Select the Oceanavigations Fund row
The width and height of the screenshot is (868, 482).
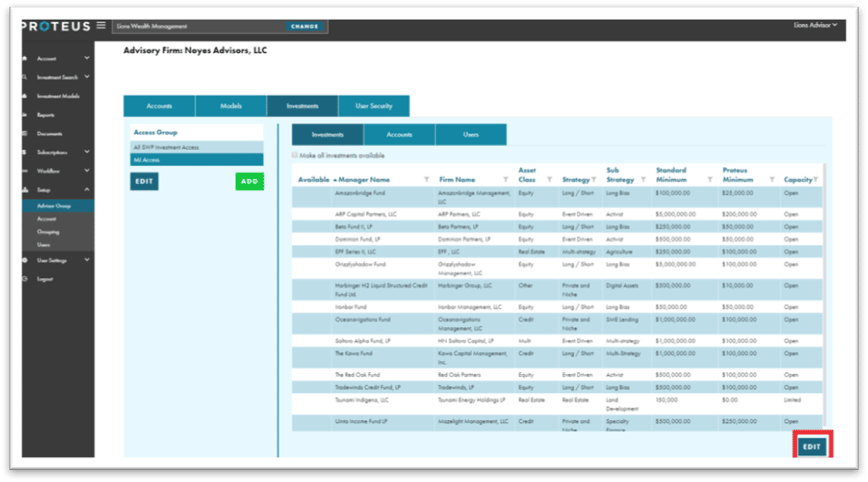pos(557,324)
